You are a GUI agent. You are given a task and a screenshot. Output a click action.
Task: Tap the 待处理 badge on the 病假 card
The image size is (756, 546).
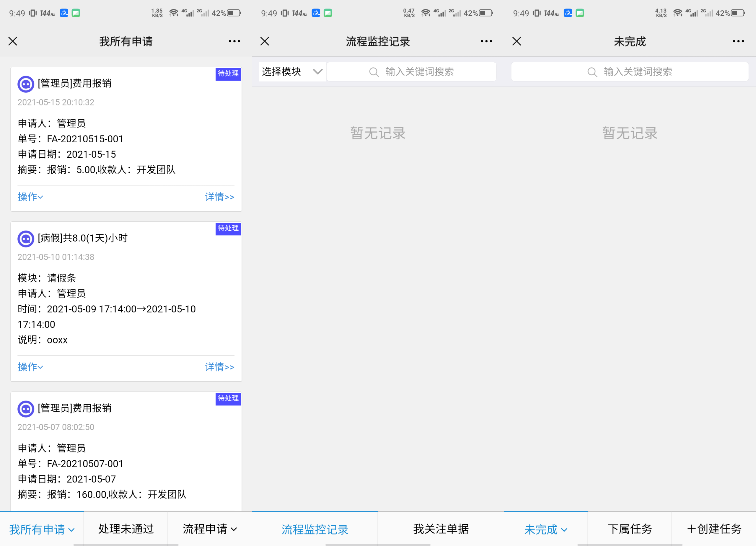(x=228, y=229)
